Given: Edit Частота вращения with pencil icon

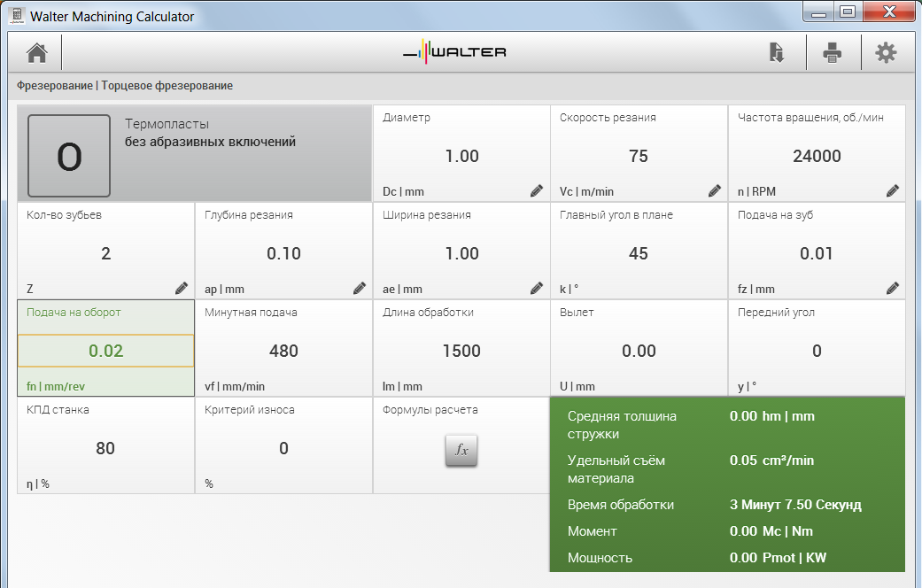Looking at the screenshot, I should click(893, 190).
